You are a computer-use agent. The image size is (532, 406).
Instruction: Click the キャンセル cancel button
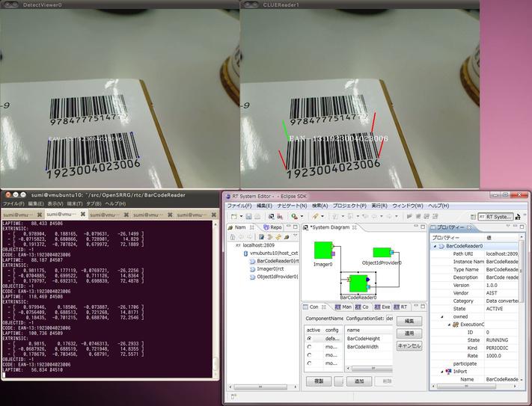[x=409, y=346]
